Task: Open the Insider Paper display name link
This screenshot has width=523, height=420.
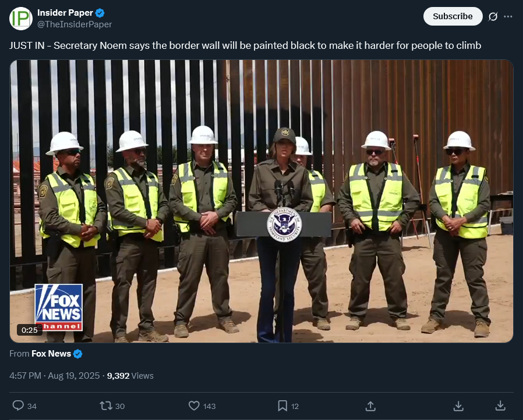Action: coord(65,13)
